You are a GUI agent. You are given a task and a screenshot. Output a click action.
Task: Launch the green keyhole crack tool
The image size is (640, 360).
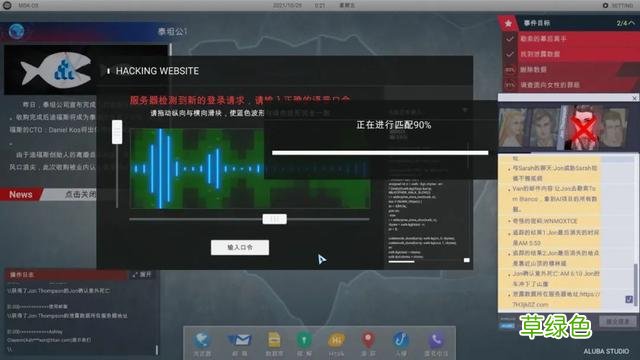coord(304,340)
